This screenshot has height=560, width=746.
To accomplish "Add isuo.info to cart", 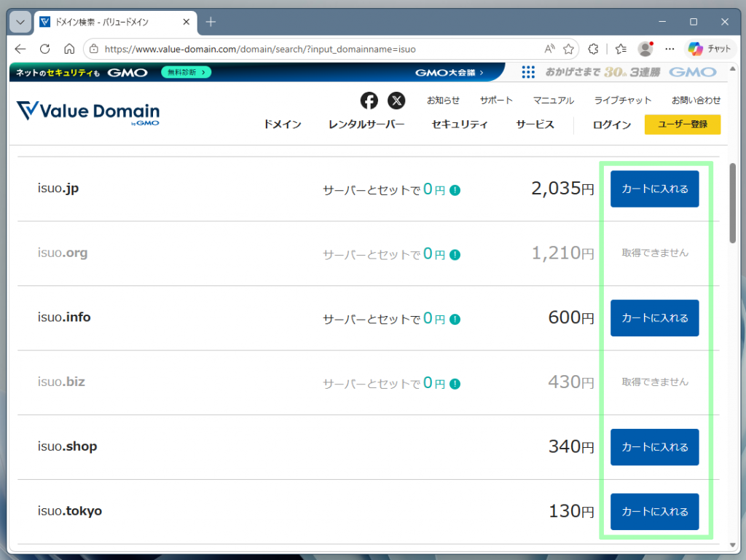I will pos(655,318).
